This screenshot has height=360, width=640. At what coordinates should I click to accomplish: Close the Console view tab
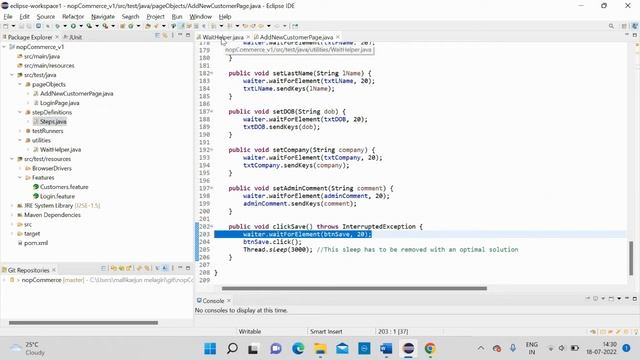click(x=229, y=301)
